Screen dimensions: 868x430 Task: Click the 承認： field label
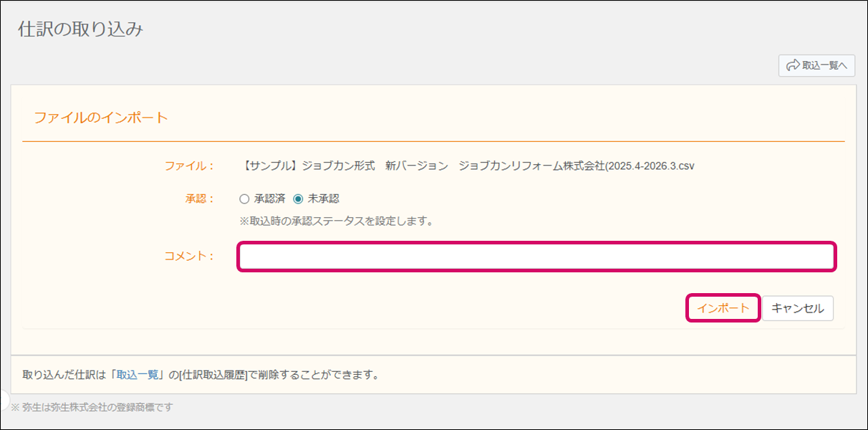199,199
